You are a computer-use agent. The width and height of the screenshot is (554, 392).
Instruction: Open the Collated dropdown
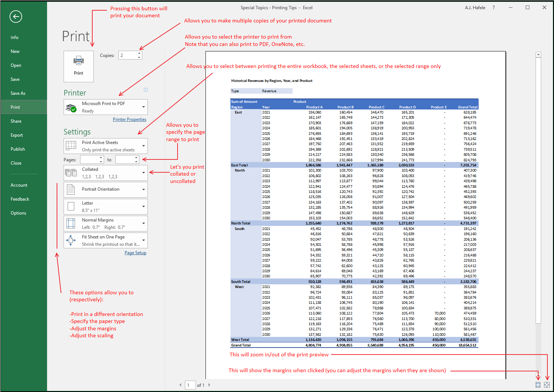106,173
